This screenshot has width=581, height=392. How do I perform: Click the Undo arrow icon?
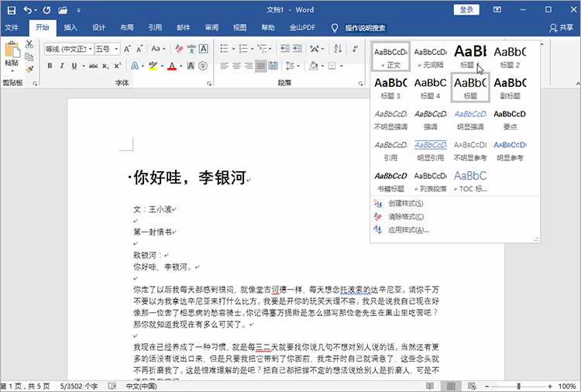pos(27,10)
